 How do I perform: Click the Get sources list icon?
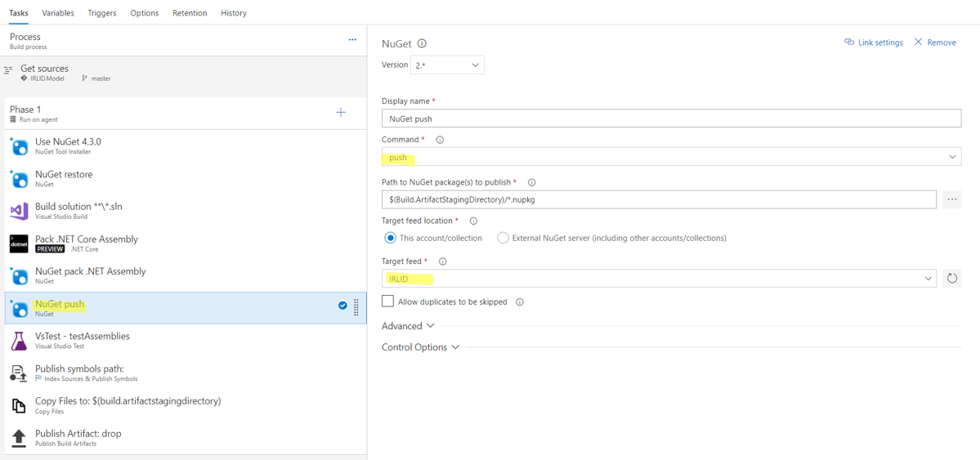coord(8,70)
